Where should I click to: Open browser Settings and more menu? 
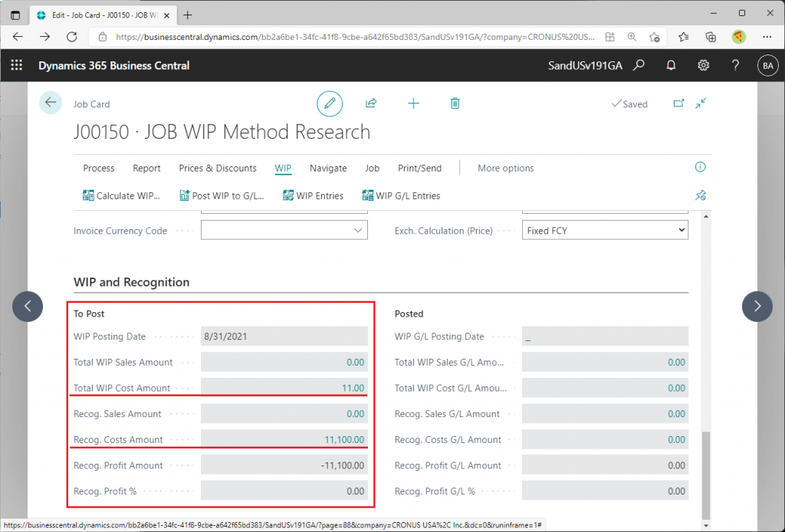pyautogui.click(x=767, y=37)
